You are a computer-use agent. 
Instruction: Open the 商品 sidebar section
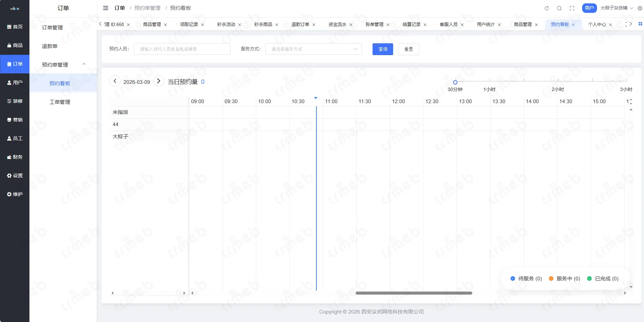pyautogui.click(x=15, y=45)
